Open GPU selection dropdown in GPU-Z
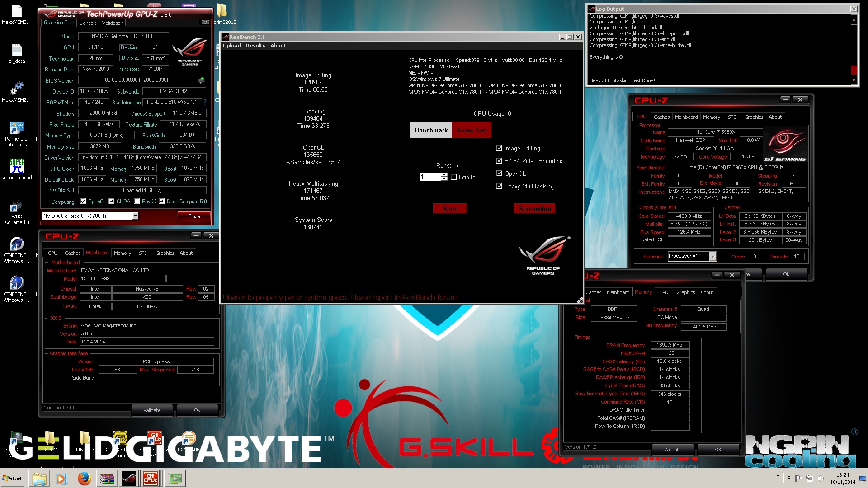The height and width of the screenshot is (488, 868). pos(135,216)
